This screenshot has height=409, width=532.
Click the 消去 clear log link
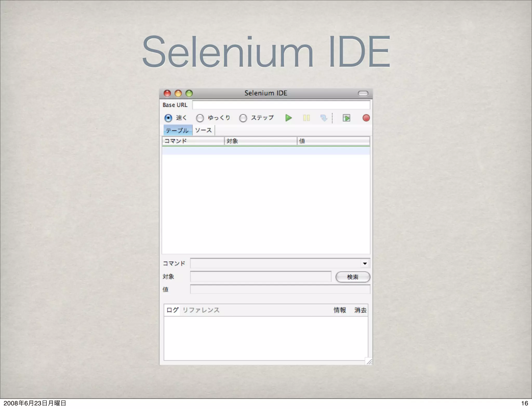pyautogui.click(x=360, y=310)
